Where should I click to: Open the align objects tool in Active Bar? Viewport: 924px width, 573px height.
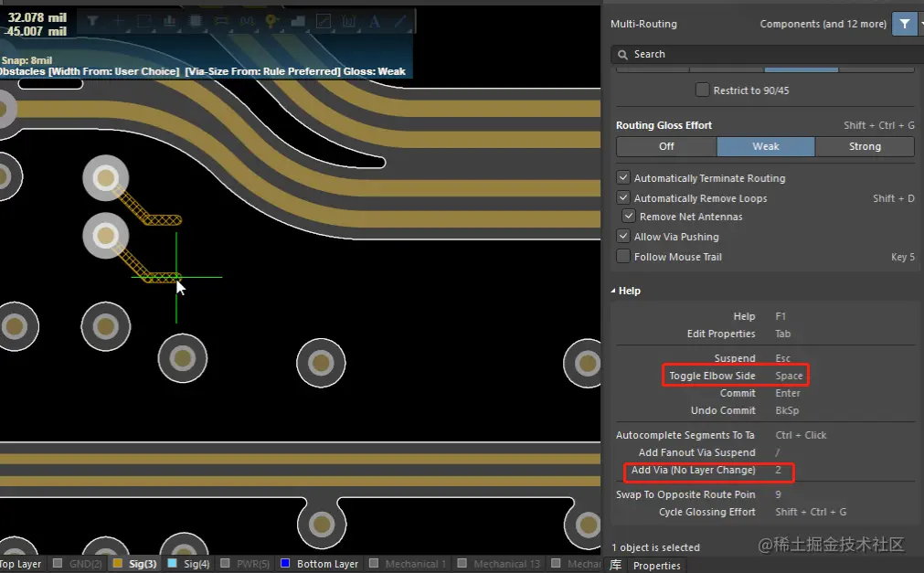(x=169, y=21)
